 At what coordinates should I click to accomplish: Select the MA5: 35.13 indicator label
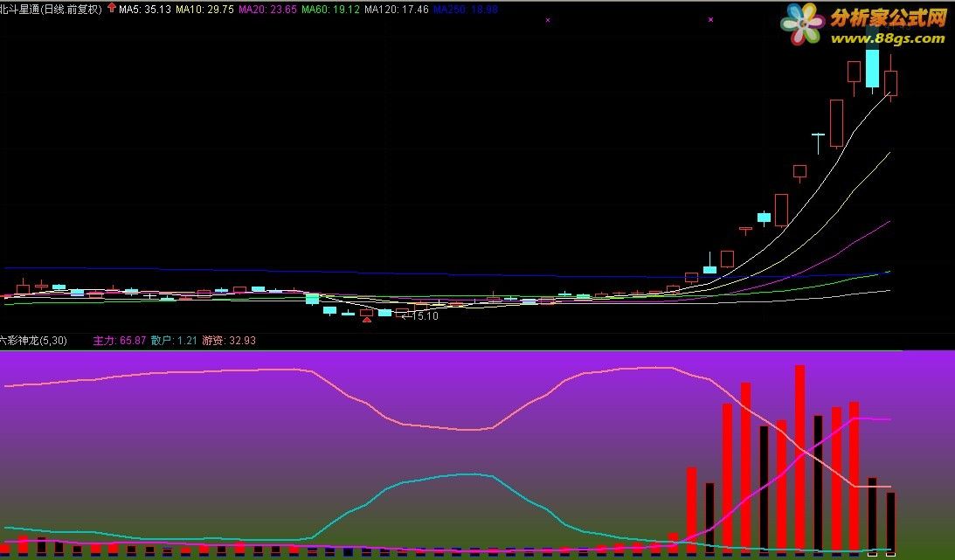click(145, 9)
